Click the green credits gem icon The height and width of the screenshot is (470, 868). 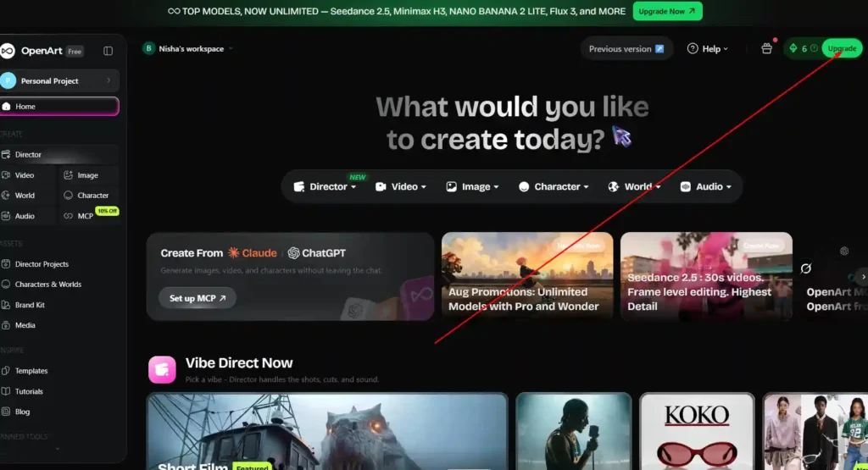(x=793, y=48)
